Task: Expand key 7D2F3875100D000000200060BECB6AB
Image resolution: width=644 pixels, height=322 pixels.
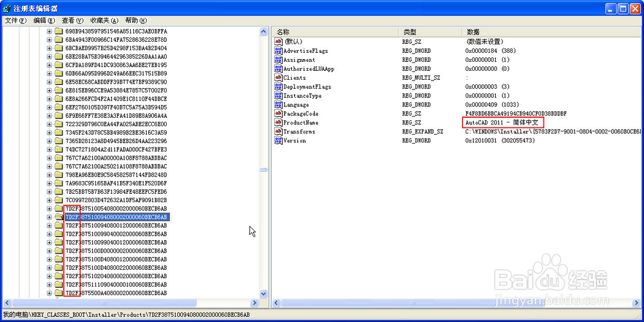Action: 50,251
